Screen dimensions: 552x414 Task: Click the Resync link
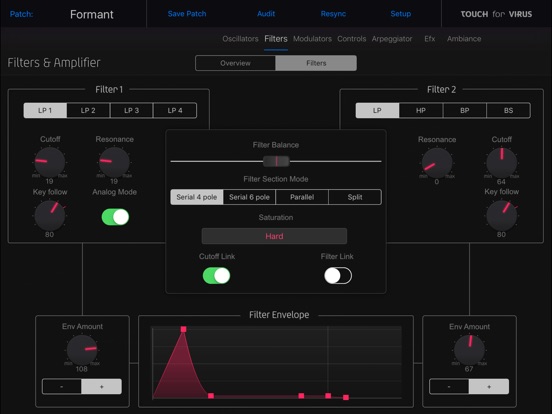click(x=333, y=14)
